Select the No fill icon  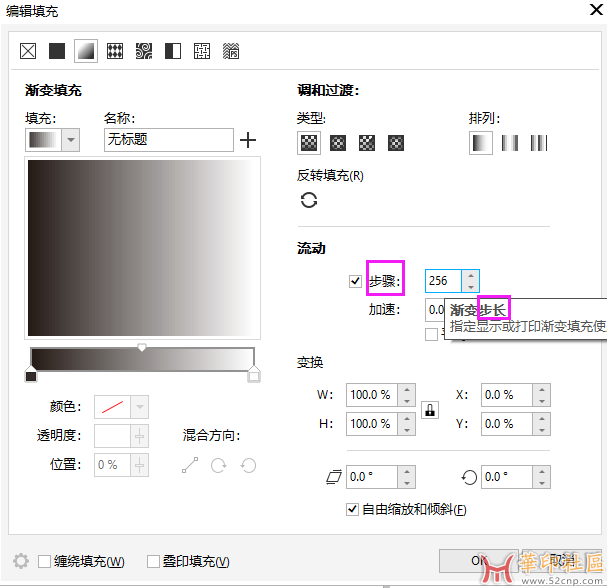pos(28,51)
